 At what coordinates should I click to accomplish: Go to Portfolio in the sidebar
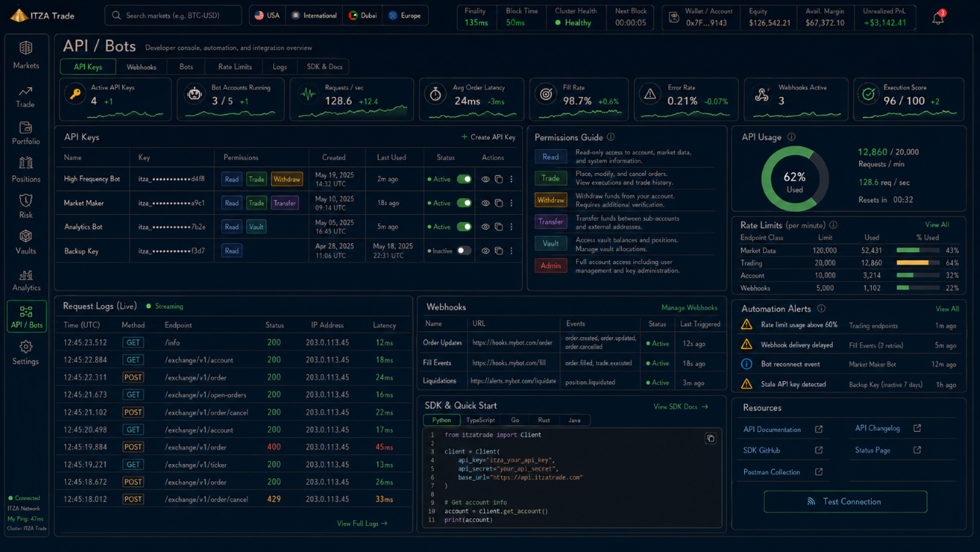tap(26, 133)
